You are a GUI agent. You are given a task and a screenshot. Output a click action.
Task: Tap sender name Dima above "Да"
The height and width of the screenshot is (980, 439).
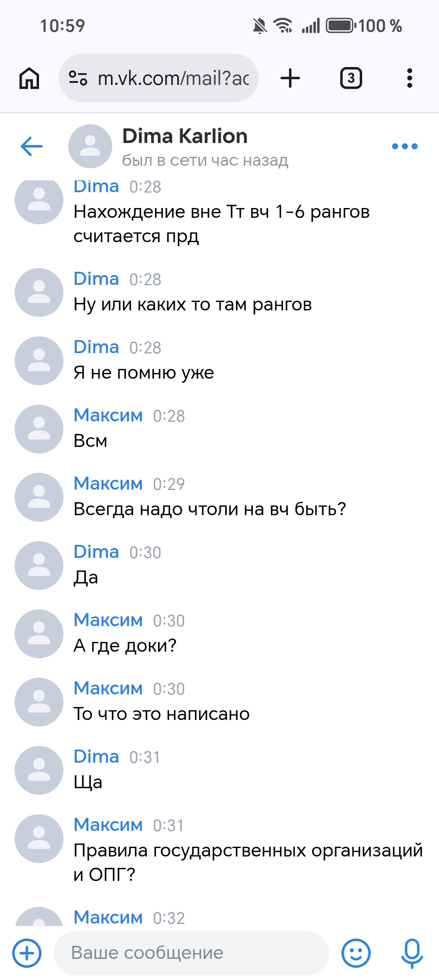(96, 552)
